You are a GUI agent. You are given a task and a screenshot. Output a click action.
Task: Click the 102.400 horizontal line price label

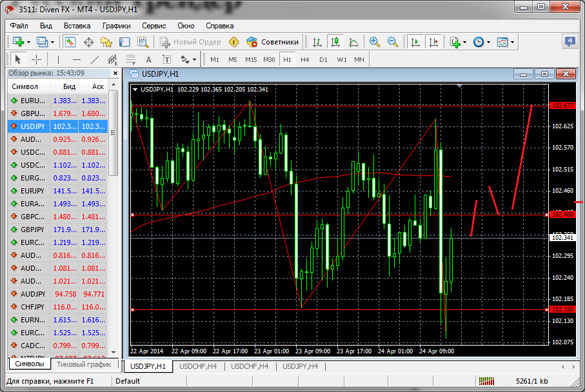562,215
